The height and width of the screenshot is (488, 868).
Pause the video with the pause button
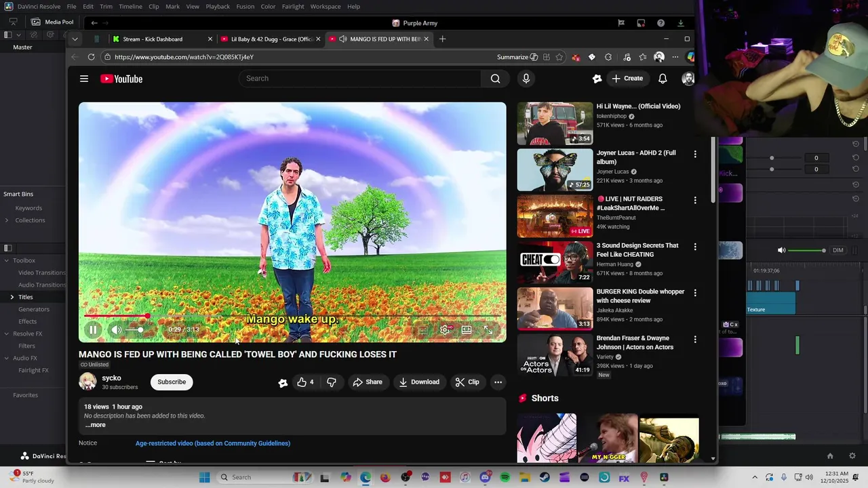94,330
